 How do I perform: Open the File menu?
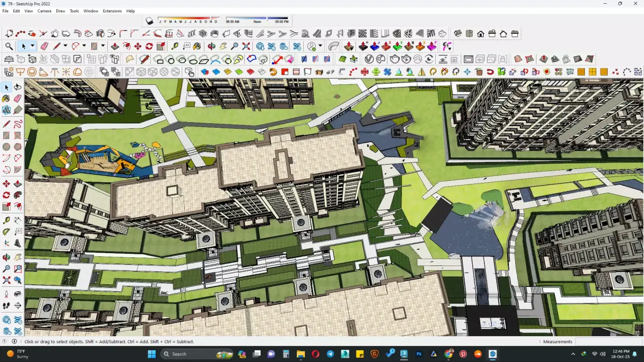pos(5,11)
